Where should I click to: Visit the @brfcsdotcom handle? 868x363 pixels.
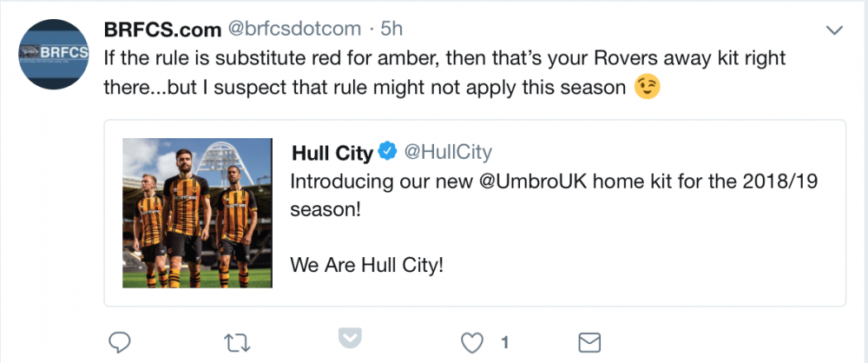tap(293, 30)
